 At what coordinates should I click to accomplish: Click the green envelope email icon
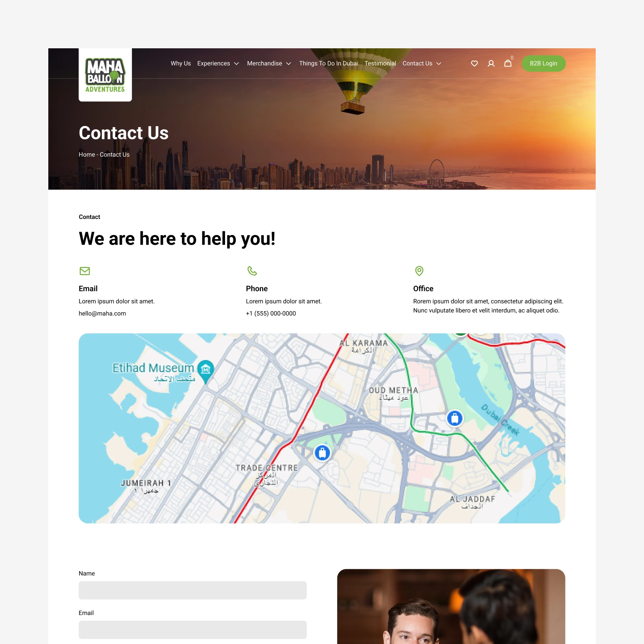[x=85, y=271]
